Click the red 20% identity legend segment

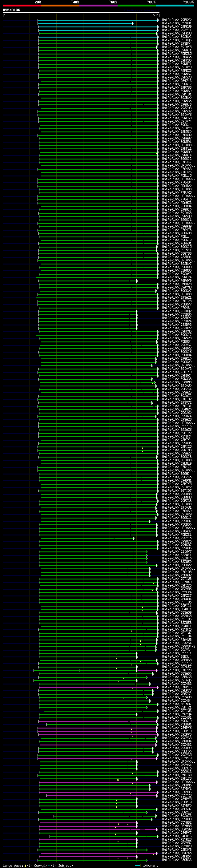(22, 6)
